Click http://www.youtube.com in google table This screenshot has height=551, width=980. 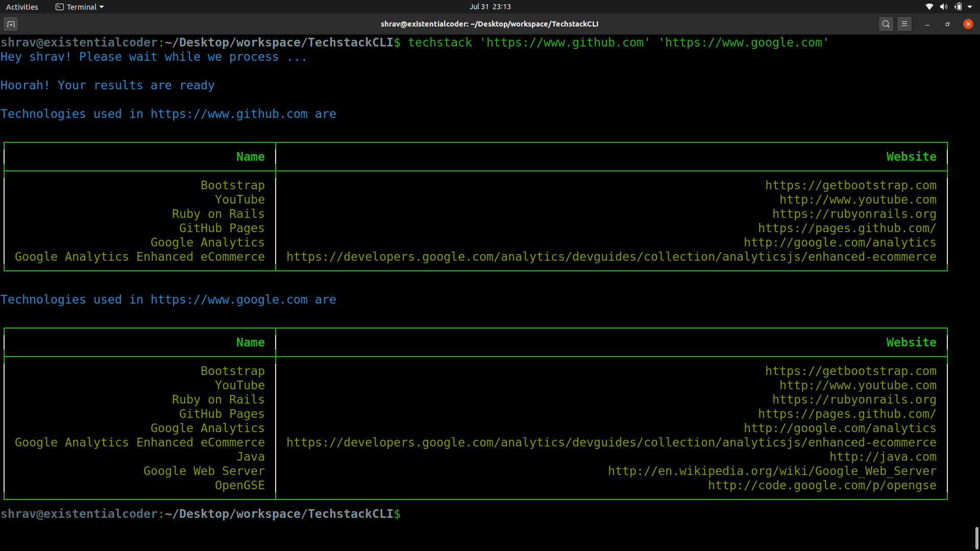point(858,386)
